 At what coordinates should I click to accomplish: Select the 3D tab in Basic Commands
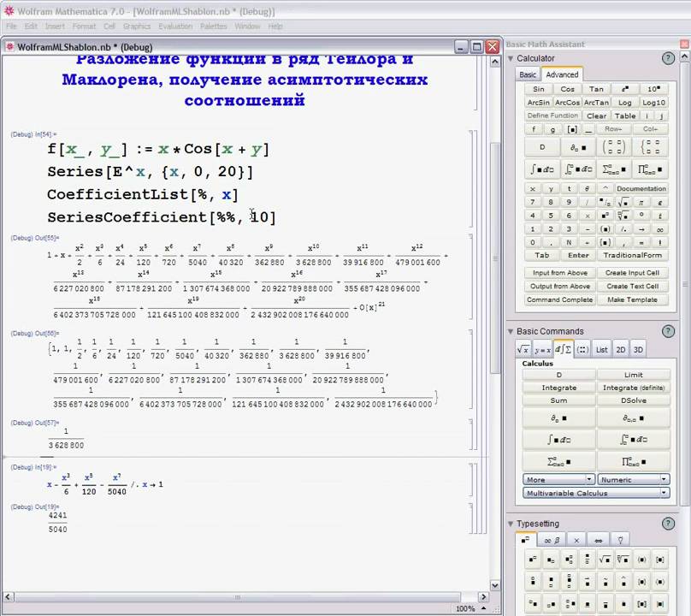click(x=638, y=349)
